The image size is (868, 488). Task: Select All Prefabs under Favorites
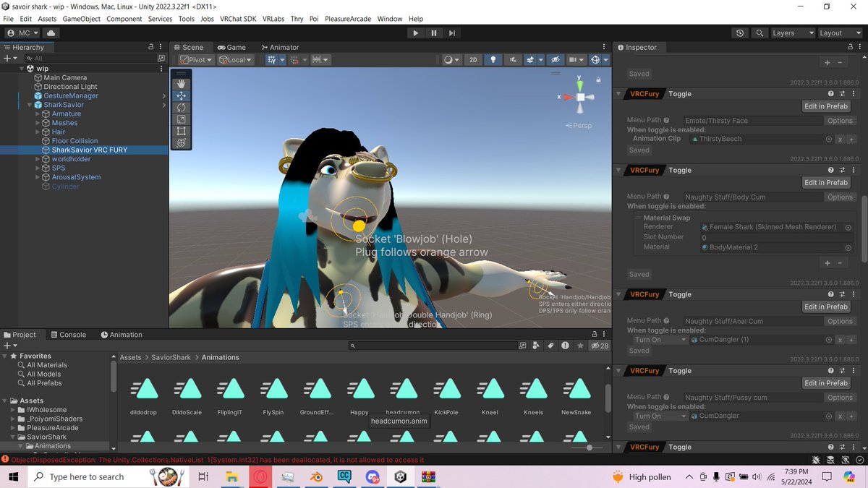44,383
